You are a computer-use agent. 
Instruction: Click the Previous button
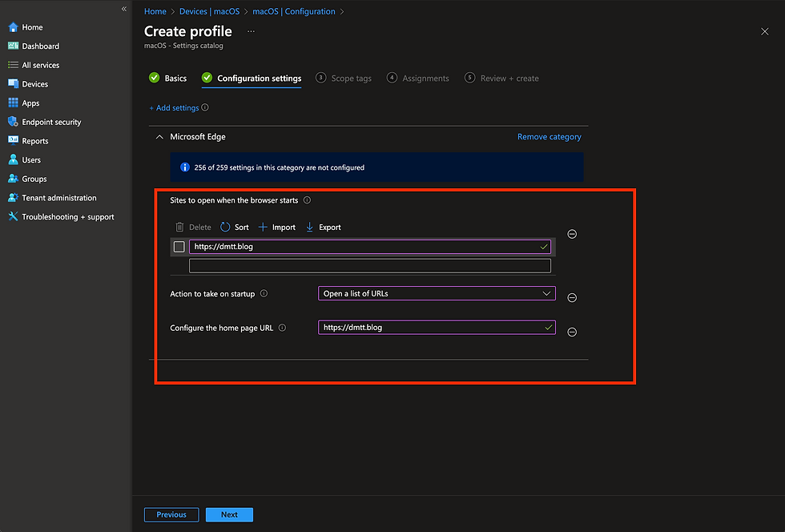171,514
